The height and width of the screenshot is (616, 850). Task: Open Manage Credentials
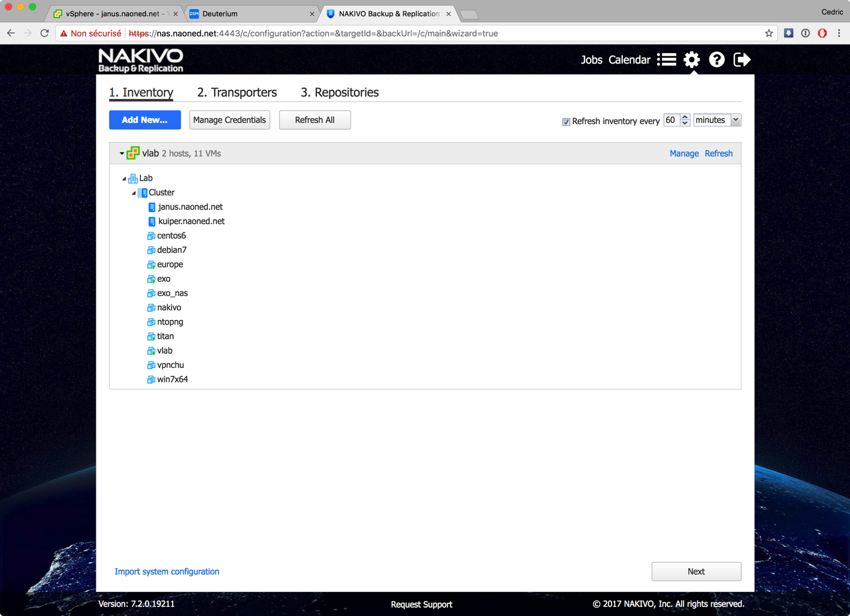[x=229, y=120]
